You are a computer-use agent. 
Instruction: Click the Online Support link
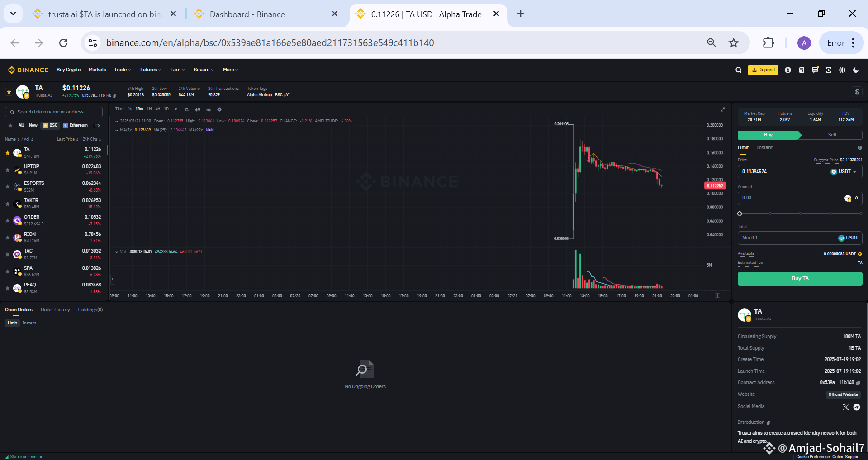[x=846, y=457]
